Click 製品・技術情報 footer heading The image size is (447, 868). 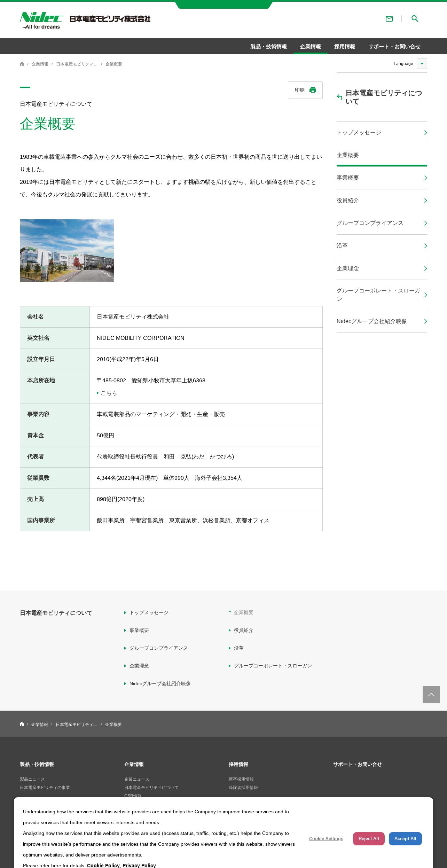tap(37, 764)
